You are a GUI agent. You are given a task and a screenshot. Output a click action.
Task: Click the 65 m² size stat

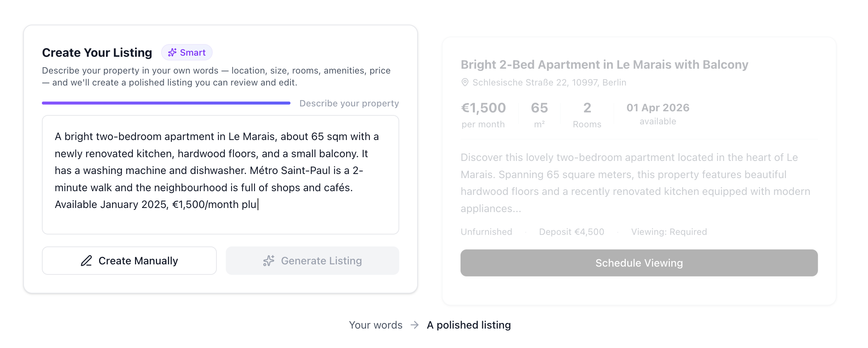539,114
